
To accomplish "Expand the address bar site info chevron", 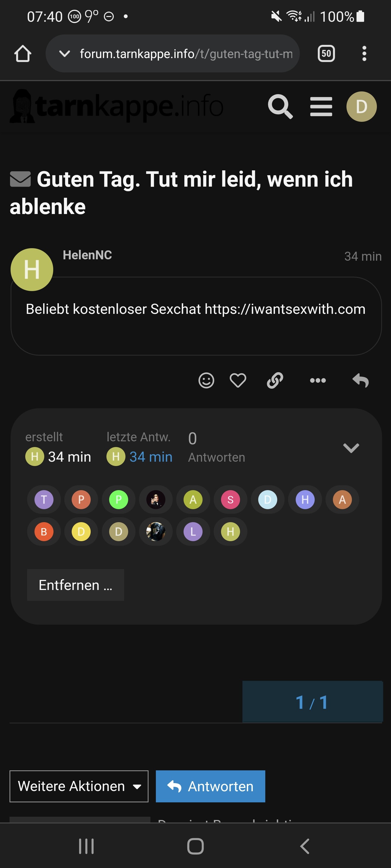I will click(64, 54).
